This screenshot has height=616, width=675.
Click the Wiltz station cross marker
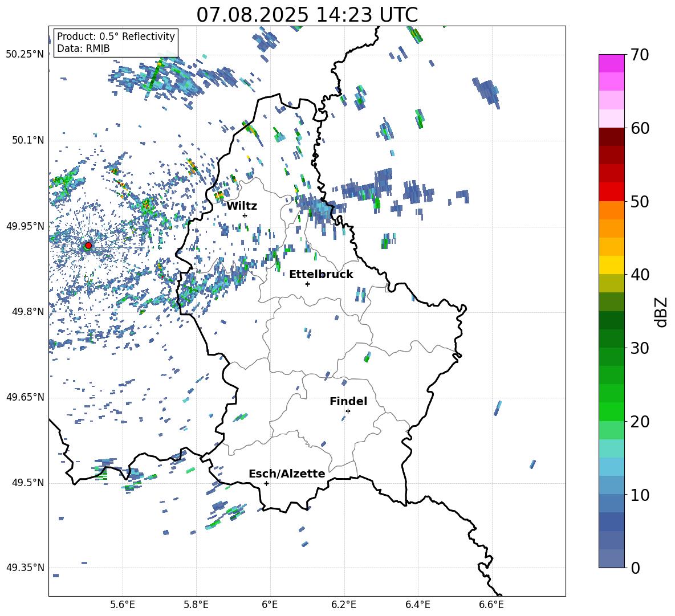pyautogui.click(x=245, y=215)
